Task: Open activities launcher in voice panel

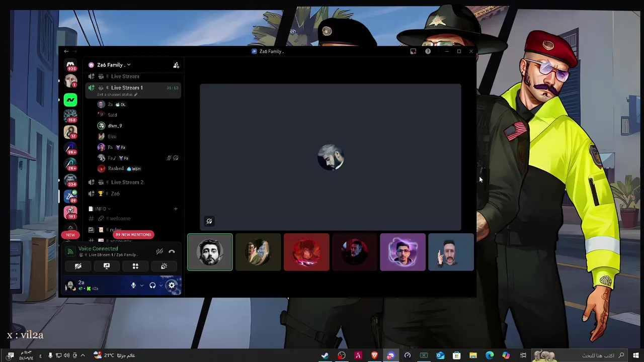Action: coord(135,266)
